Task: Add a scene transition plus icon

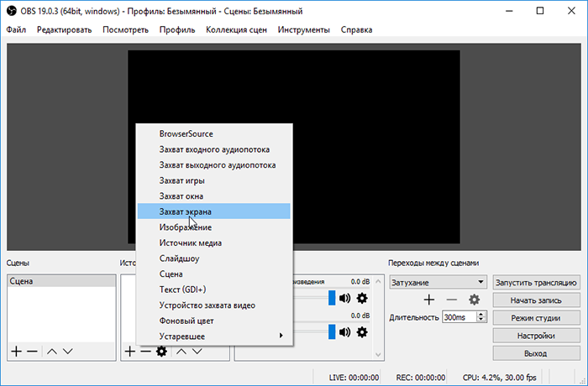Action: coord(429,300)
